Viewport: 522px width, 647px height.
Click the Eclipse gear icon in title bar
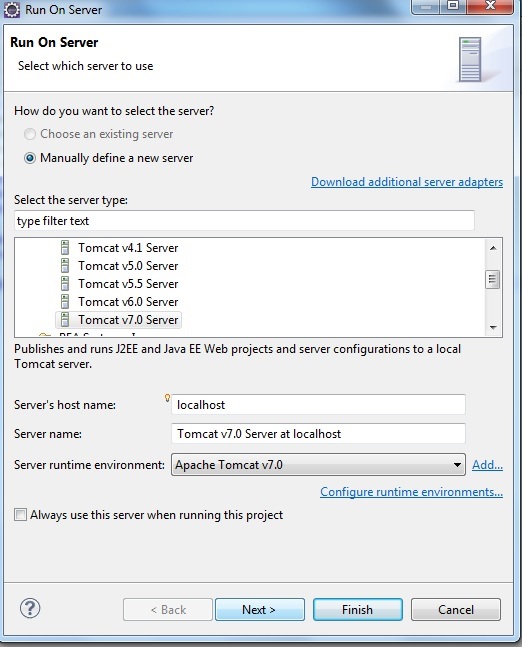[x=12, y=9]
